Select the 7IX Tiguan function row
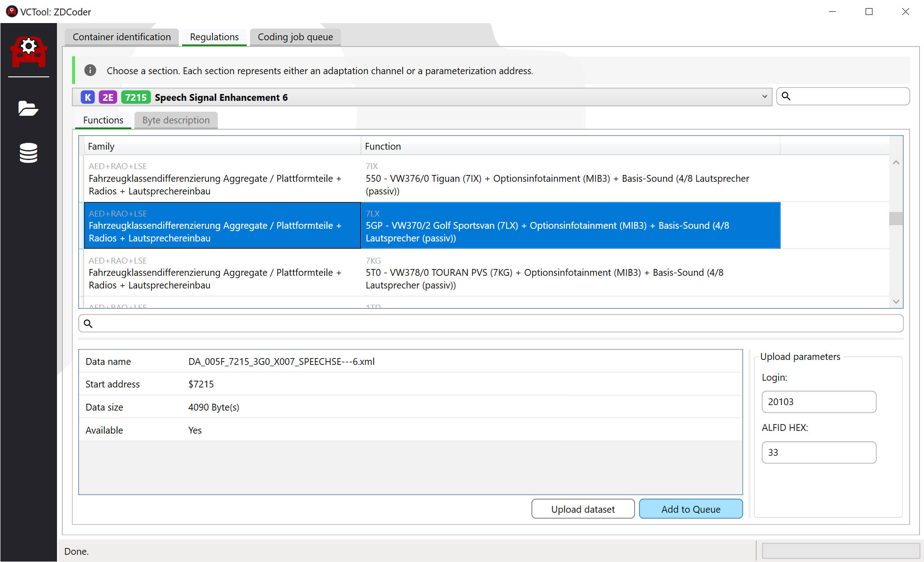 click(x=556, y=179)
